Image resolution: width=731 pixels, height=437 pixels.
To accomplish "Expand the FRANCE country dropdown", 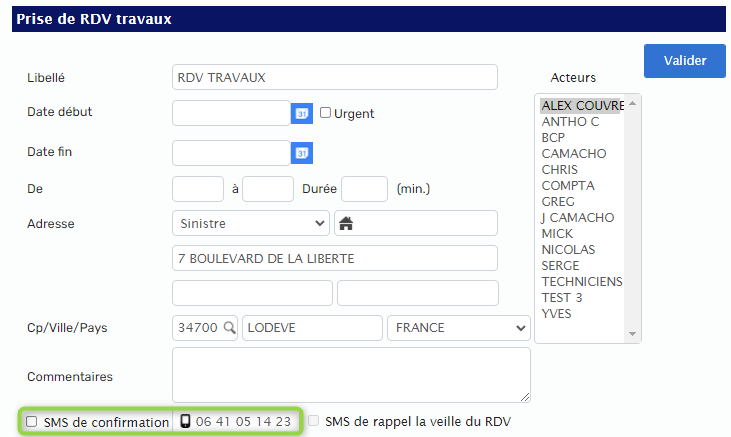I will 459,328.
